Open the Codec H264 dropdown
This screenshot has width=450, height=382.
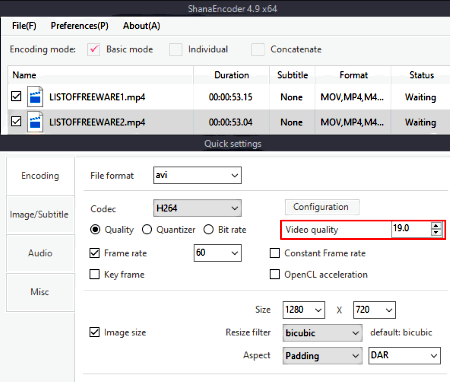coord(197,208)
